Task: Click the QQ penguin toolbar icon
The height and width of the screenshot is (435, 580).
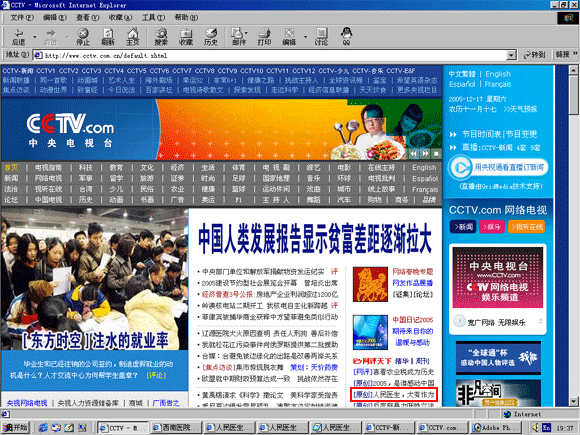Action: 346,37
